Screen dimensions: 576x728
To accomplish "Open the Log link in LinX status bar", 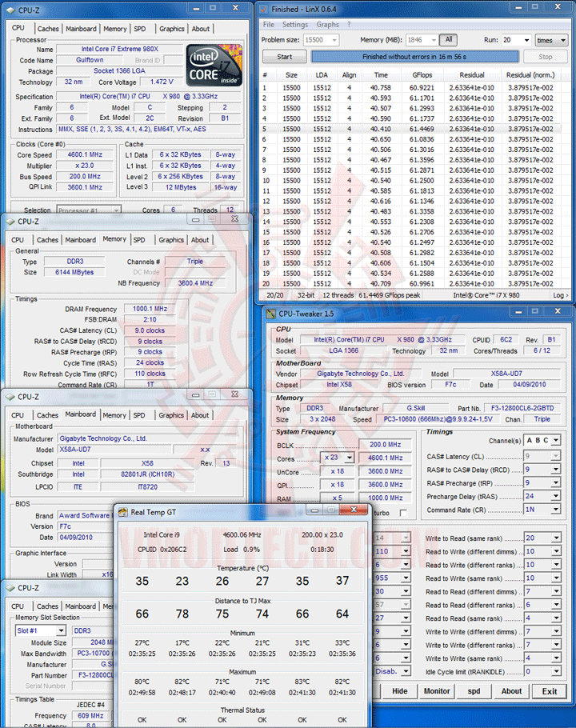I will point(560,295).
